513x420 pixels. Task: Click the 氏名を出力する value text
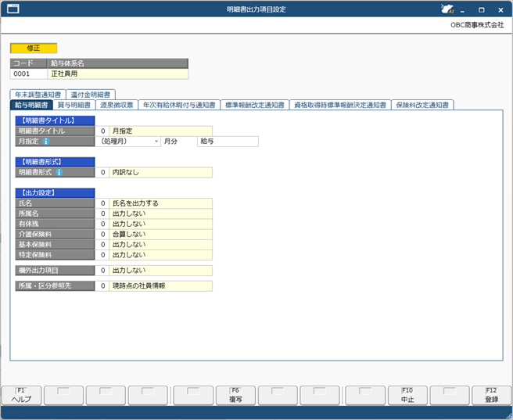click(x=135, y=203)
